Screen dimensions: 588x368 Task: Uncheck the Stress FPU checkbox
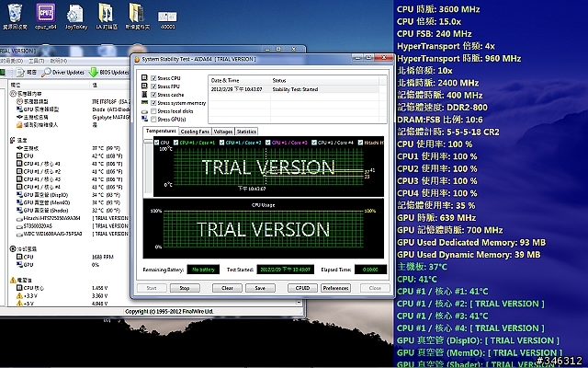(153, 86)
